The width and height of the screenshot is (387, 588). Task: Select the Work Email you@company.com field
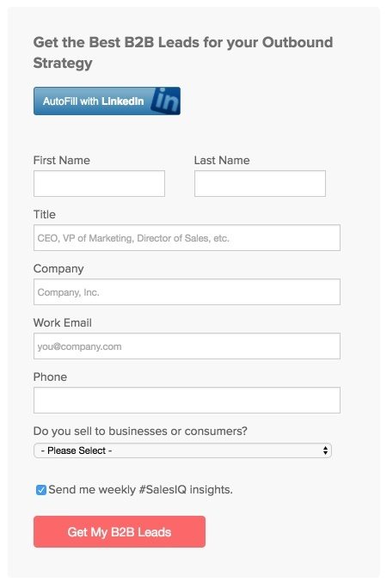(x=187, y=346)
